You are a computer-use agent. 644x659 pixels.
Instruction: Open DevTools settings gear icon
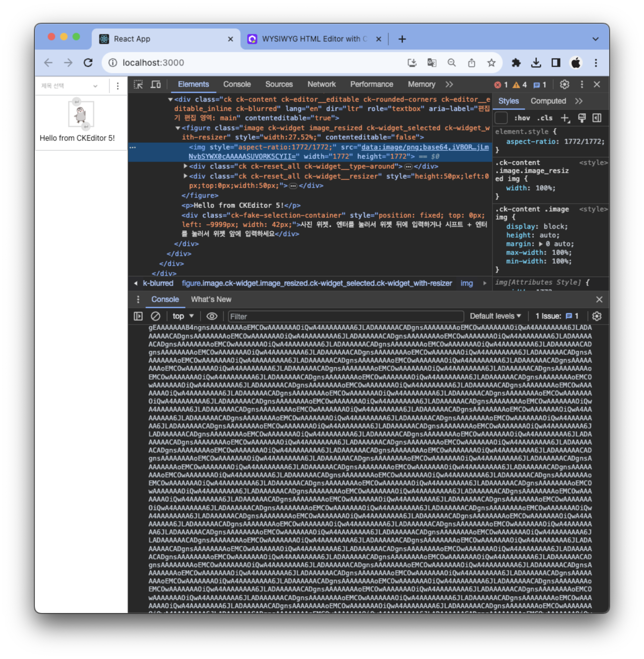pyautogui.click(x=564, y=84)
